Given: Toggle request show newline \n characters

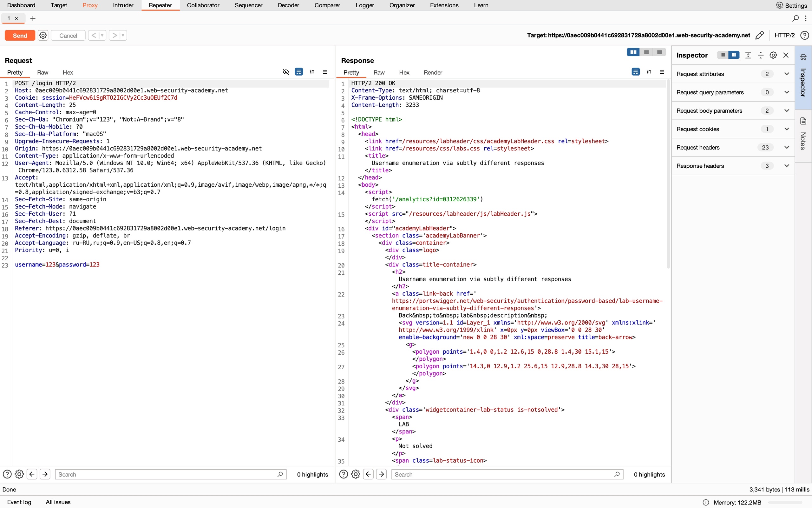Looking at the screenshot, I should point(312,71).
